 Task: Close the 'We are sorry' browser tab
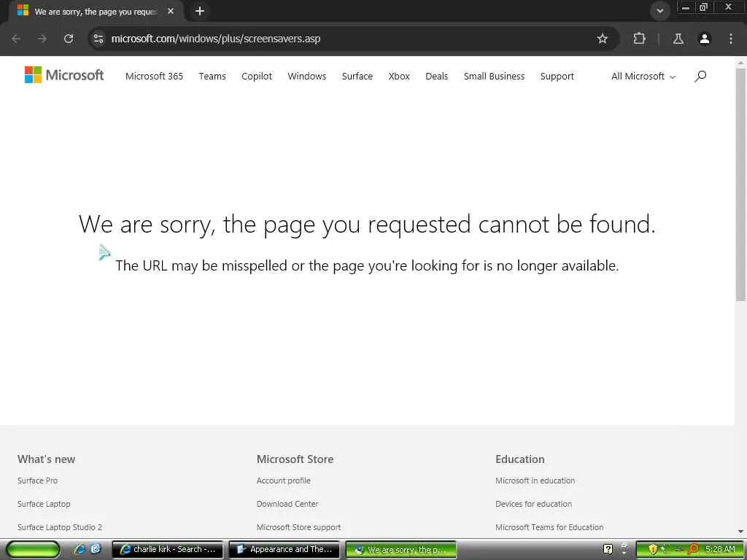coord(171,11)
